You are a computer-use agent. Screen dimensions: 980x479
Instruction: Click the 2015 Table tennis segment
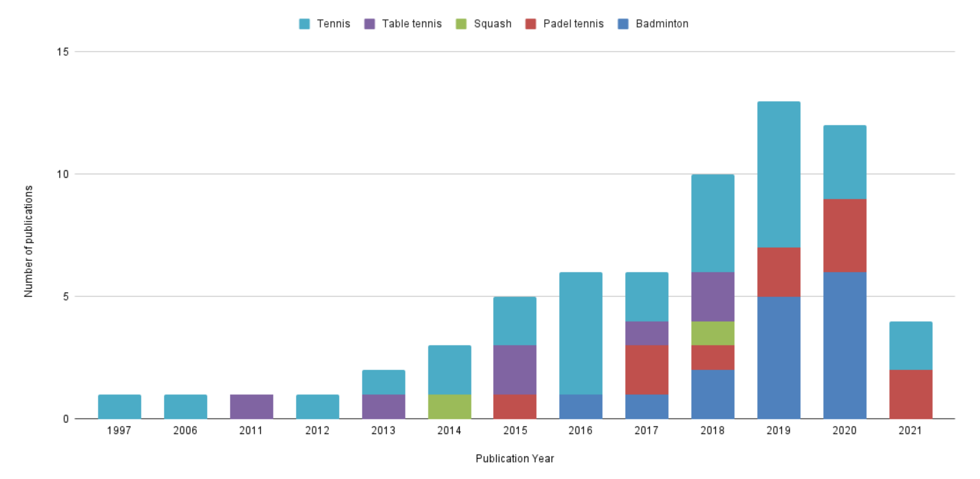tap(515, 370)
